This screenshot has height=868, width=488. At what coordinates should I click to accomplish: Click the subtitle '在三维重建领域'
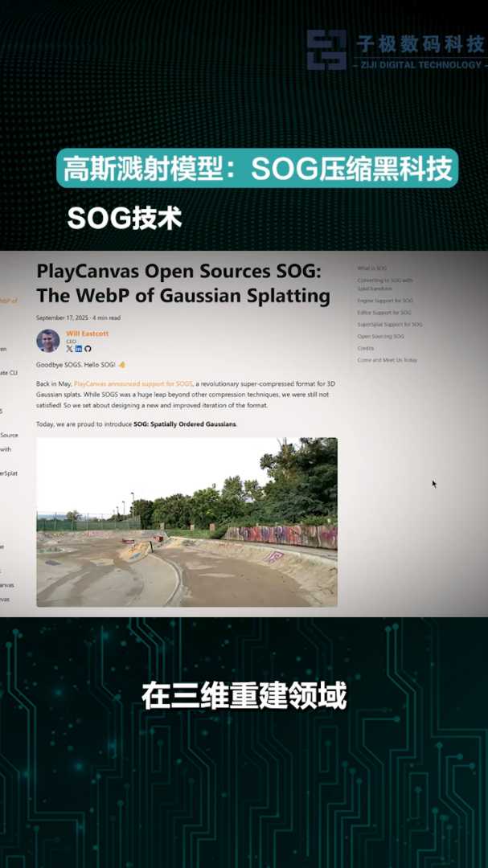[244, 696]
